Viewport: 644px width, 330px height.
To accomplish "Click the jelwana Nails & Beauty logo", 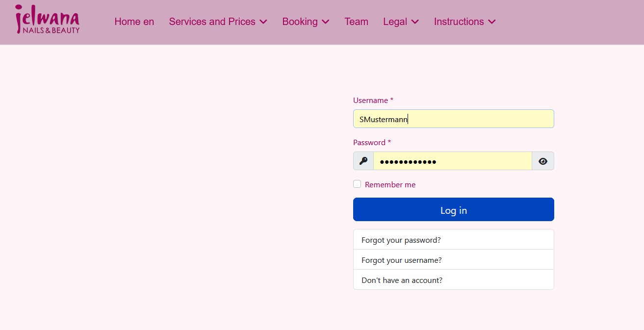I will pyautogui.click(x=47, y=20).
